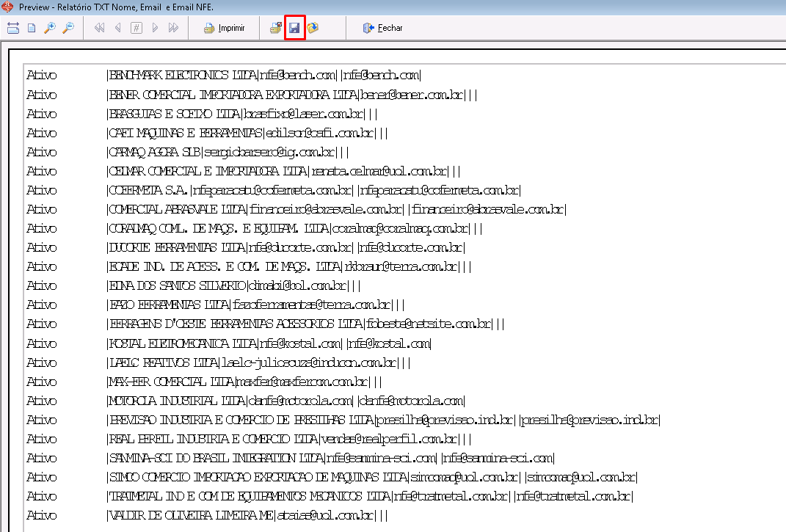Click the second nfe@kostal.com email entry
Image resolution: width=786 pixels, height=532 pixels.
coord(389,343)
